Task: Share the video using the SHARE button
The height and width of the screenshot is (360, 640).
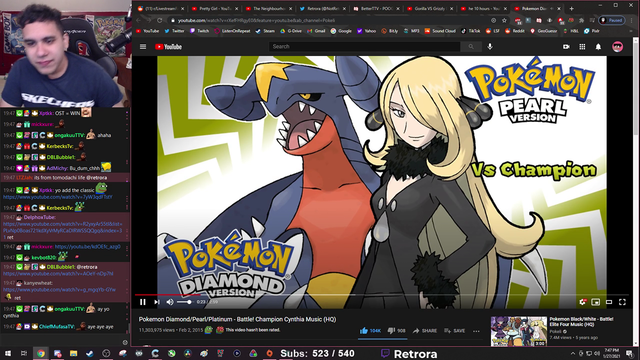Action: (425, 331)
